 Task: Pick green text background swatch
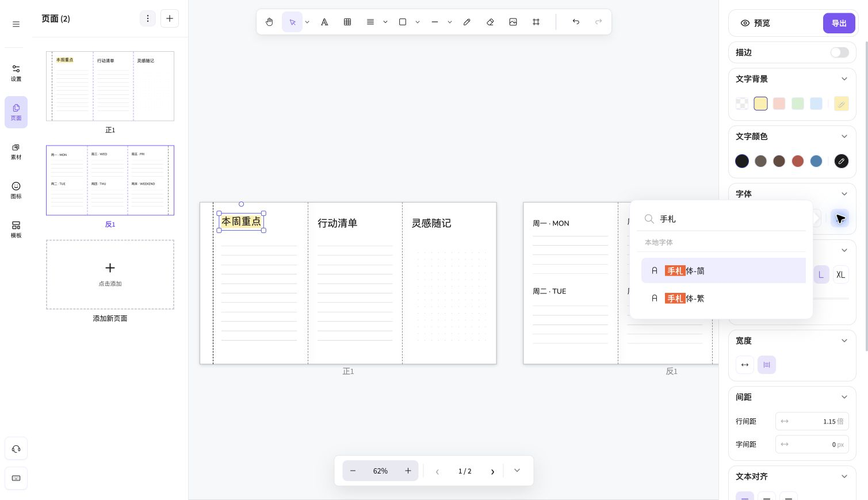tap(797, 104)
